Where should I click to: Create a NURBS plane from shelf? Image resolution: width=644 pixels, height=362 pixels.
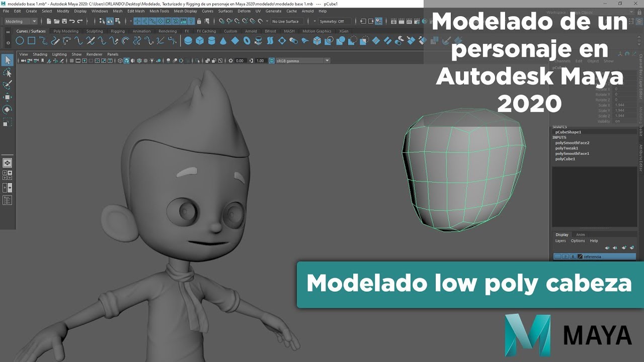pyautogui.click(x=235, y=41)
